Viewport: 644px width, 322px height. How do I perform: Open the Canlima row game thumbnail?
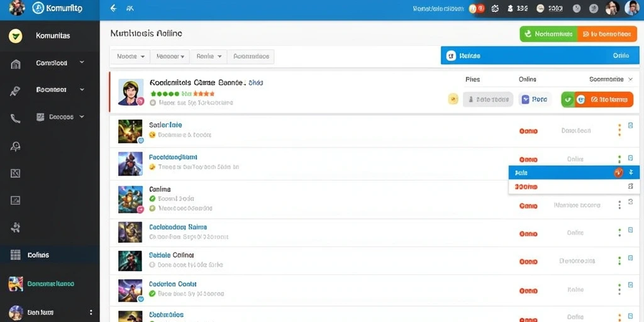[x=130, y=199]
